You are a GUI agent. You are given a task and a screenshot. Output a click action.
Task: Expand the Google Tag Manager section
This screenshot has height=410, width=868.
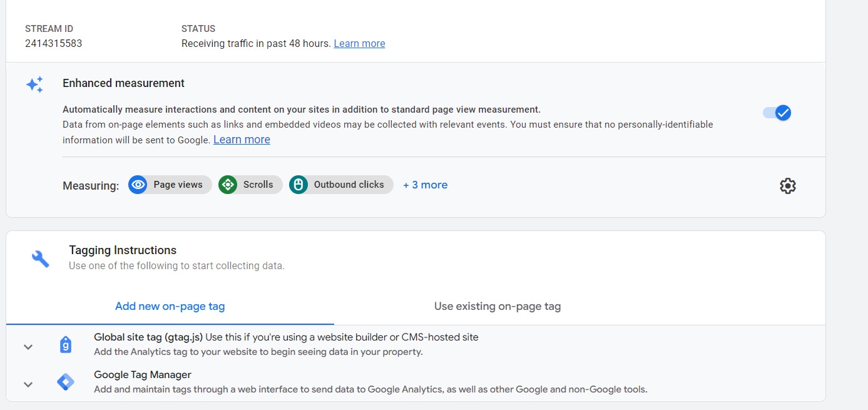pos(28,384)
